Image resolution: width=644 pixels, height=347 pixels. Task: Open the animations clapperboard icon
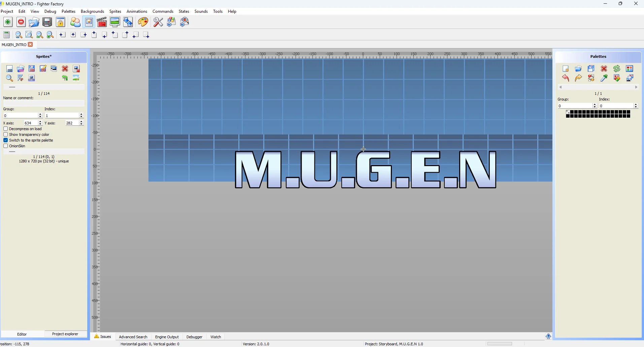(102, 22)
